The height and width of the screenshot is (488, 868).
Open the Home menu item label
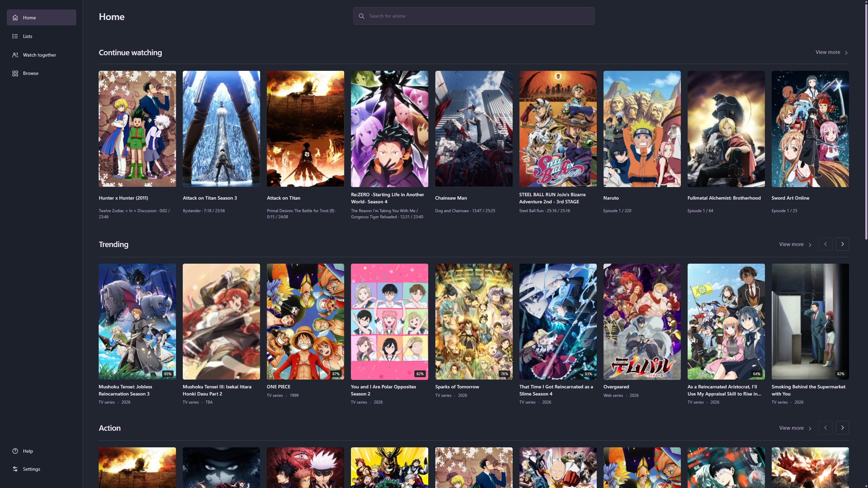click(x=29, y=18)
